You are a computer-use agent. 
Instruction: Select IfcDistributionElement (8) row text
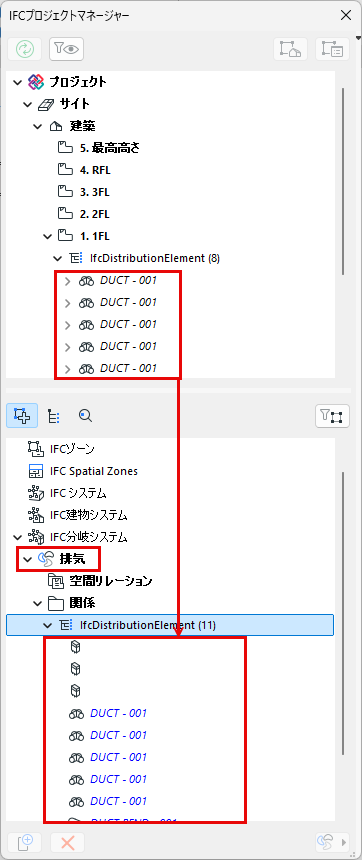[x=154, y=258]
